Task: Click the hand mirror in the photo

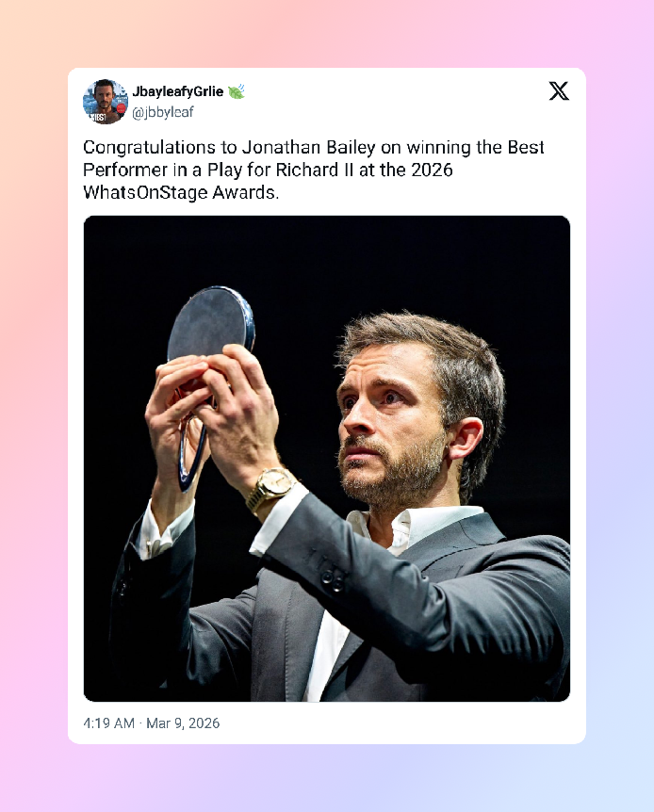Action: click(209, 325)
